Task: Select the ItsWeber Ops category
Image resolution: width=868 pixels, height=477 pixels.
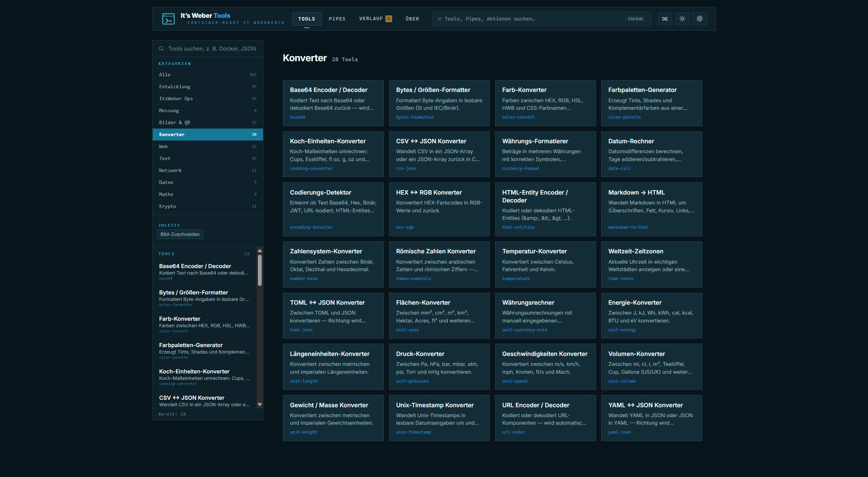Action: coord(208,98)
